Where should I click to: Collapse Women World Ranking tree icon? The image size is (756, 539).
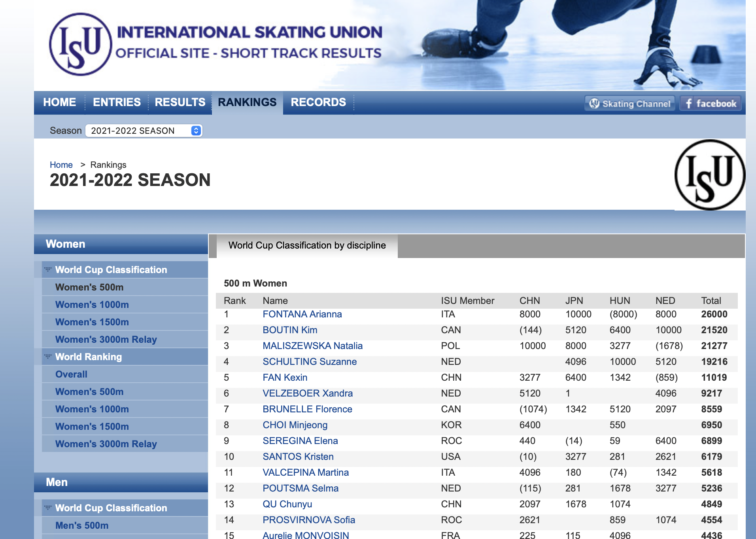(48, 357)
